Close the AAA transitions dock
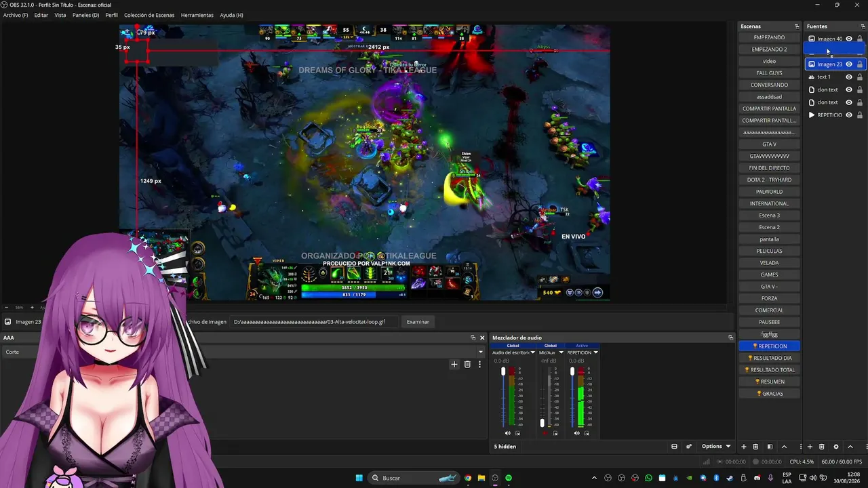The width and height of the screenshot is (868, 488). pos(482,338)
